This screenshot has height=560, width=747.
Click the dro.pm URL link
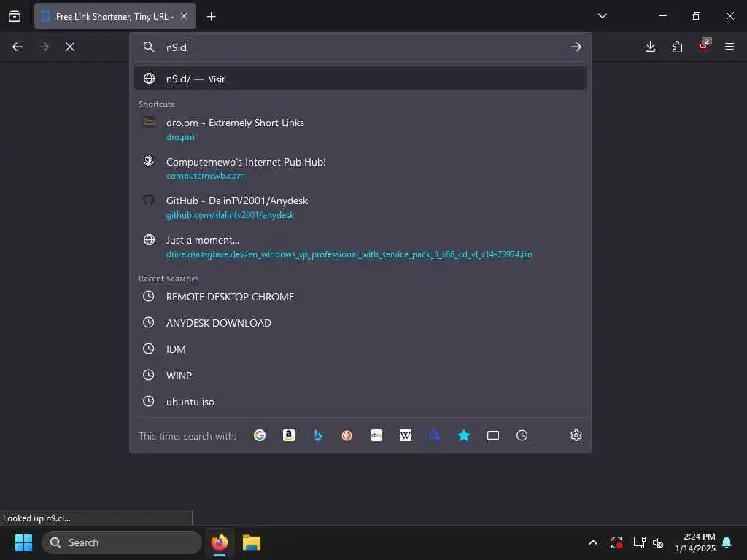(x=180, y=137)
